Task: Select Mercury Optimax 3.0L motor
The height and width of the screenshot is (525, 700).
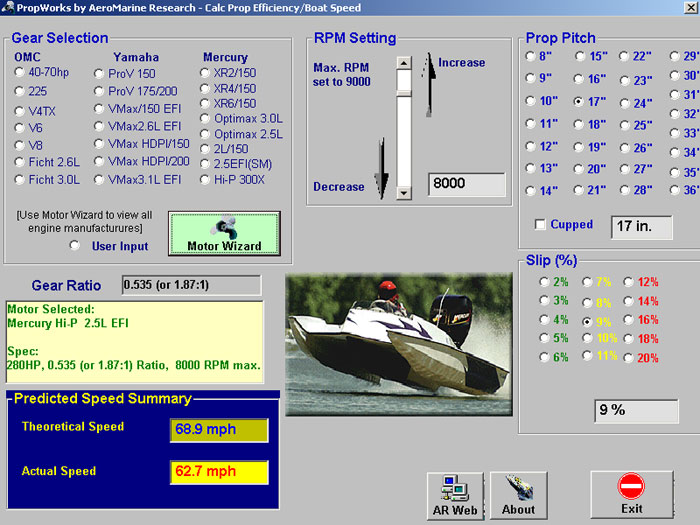Action: point(204,119)
